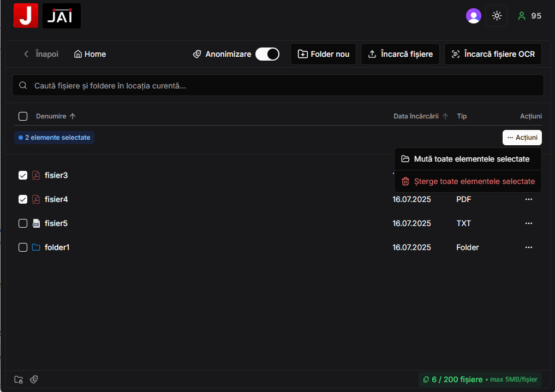The height and width of the screenshot is (392, 555).
Task: Open the three-dot menu for fisier5
Action: pyautogui.click(x=528, y=223)
